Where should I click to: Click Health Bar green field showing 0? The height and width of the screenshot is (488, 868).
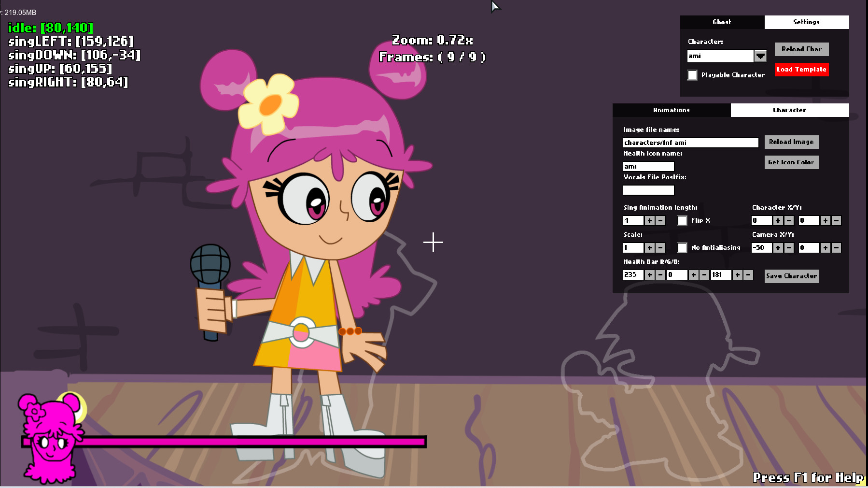click(677, 275)
